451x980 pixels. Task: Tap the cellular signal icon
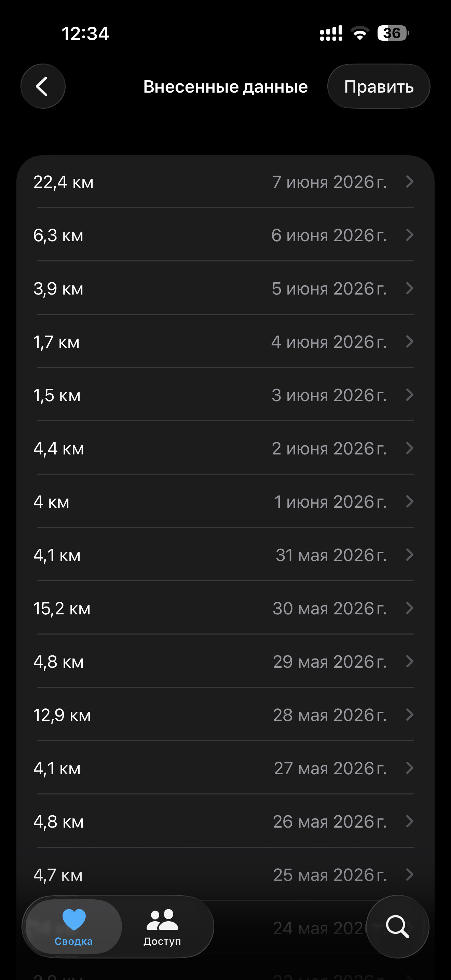pos(331,33)
